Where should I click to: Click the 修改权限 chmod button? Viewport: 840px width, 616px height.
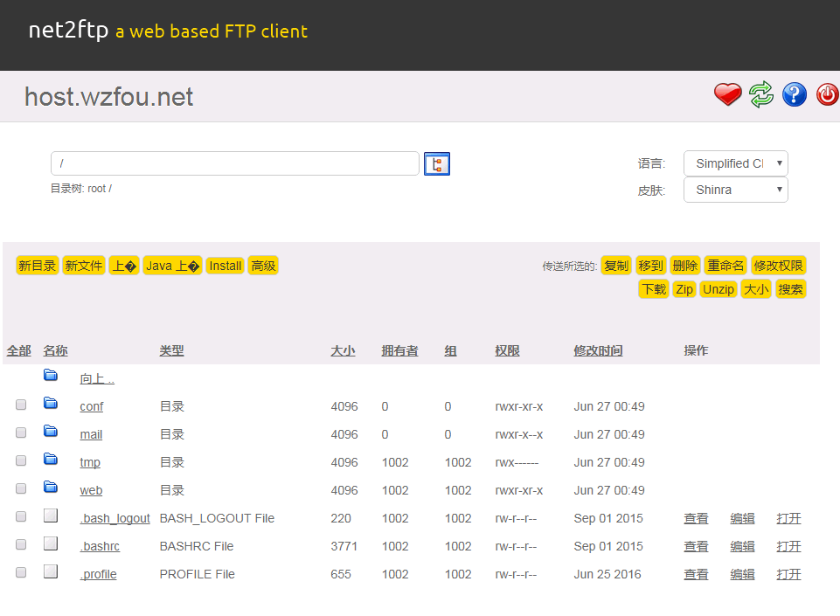tap(779, 266)
